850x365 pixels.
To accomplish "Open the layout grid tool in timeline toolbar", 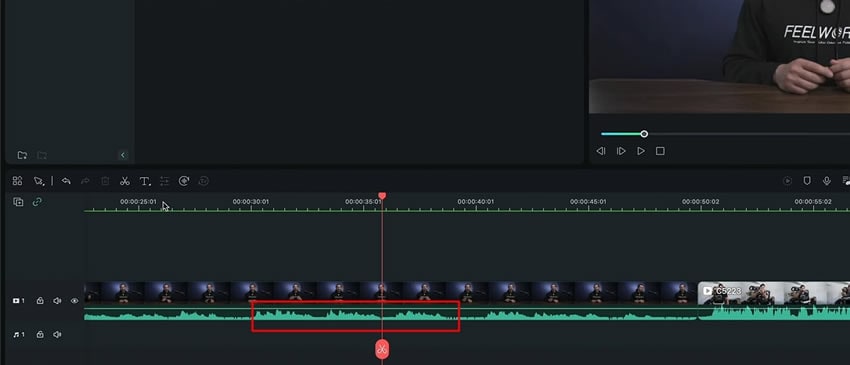I will tap(17, 181).
